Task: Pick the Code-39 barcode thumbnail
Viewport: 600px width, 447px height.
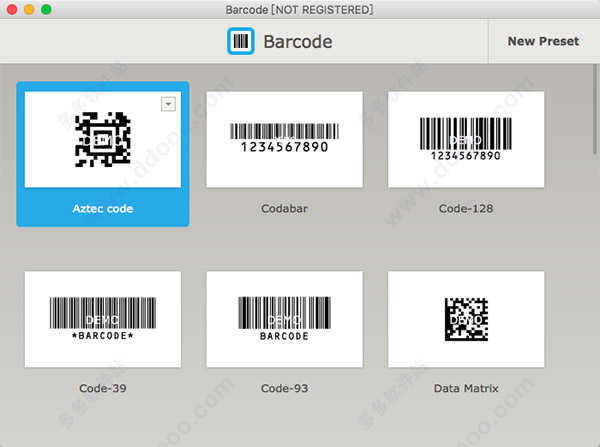Action: [103, 320]
